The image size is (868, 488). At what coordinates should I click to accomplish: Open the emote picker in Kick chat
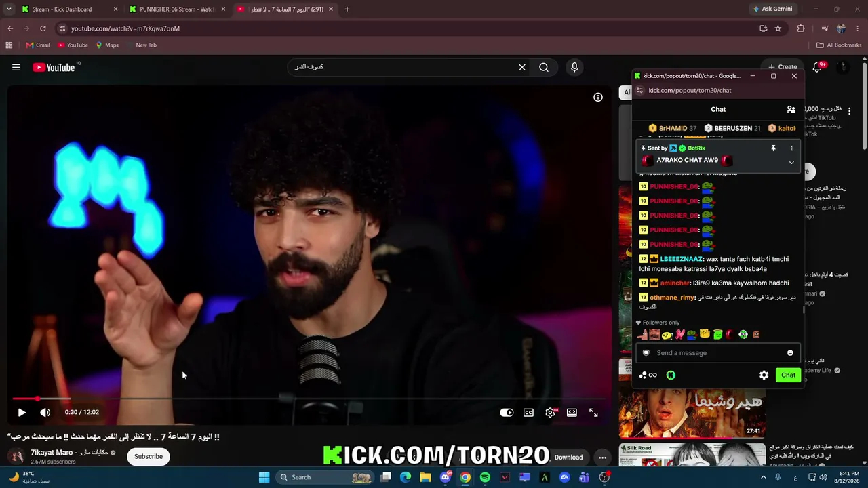(790, 352)
